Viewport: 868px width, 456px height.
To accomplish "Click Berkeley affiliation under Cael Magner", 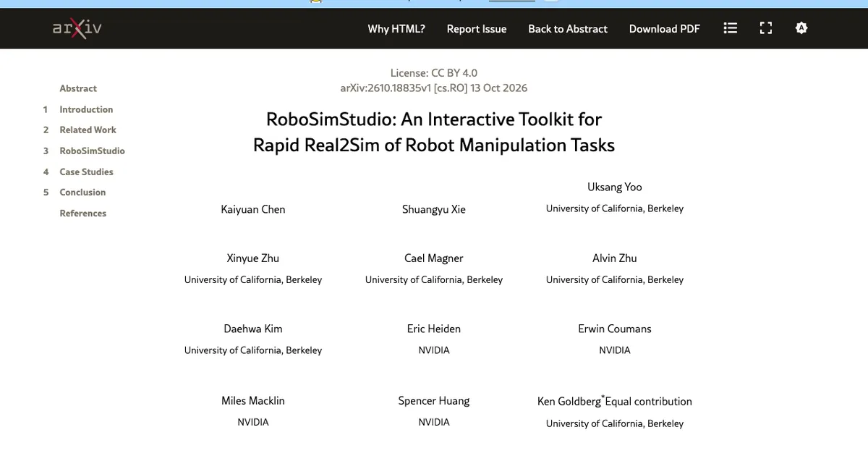I will (x=434, y=279).
